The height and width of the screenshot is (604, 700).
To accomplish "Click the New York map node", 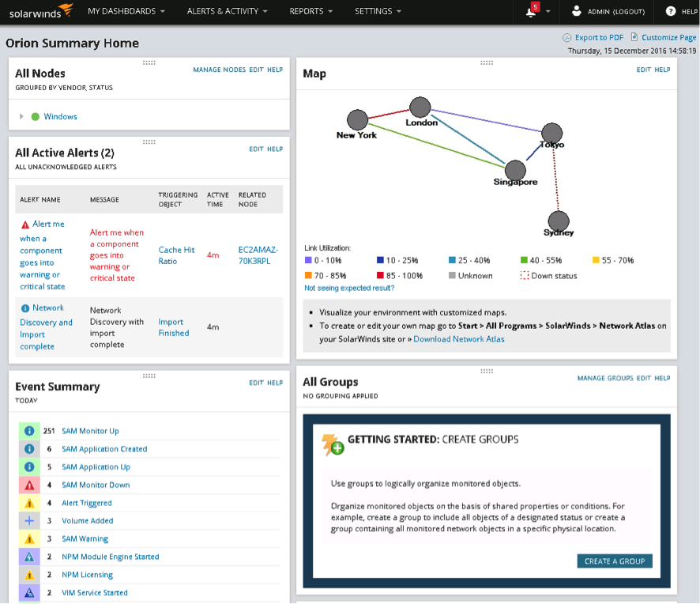I will tap(358, 119).
